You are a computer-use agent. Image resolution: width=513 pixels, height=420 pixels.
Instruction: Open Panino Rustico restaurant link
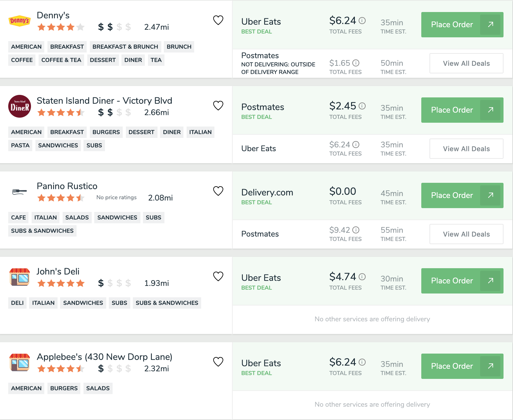click(67, 186)
